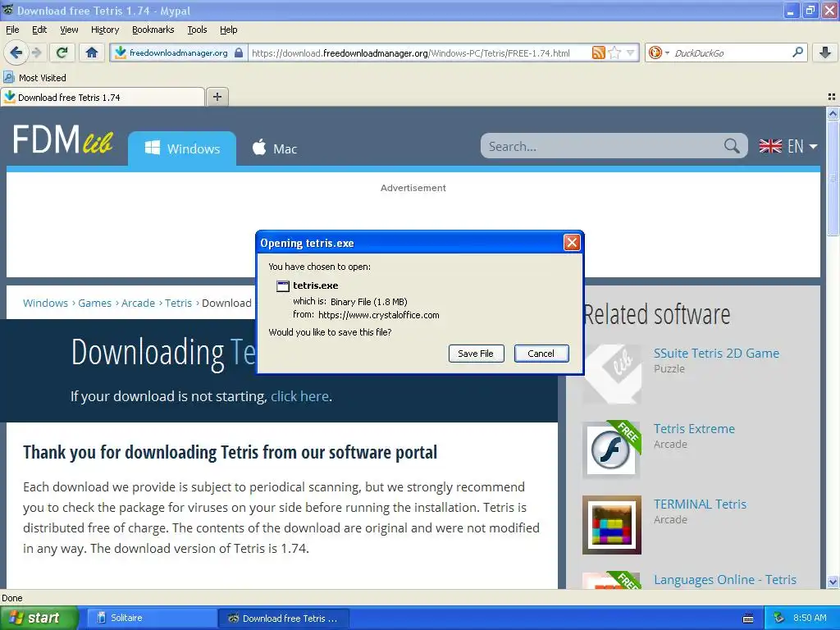The height and width of the screenshot is (630, 840).
Task: Open the Edit menu
Action: 39,30
